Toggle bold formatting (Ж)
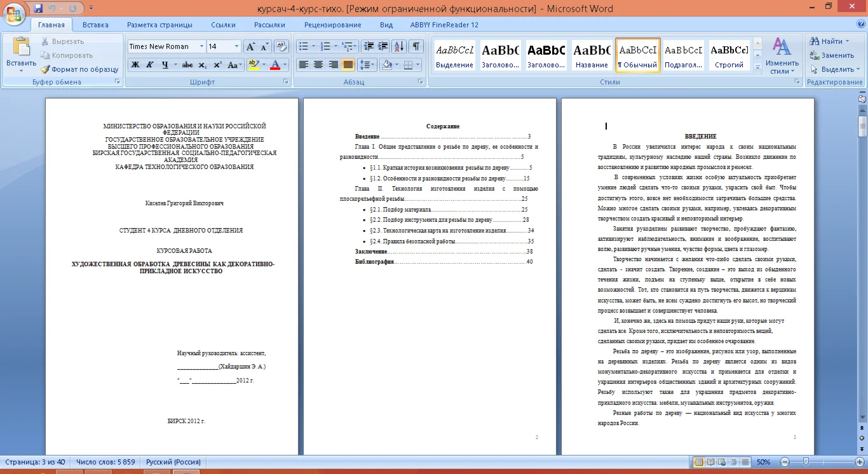 click(x=135, y=65)
